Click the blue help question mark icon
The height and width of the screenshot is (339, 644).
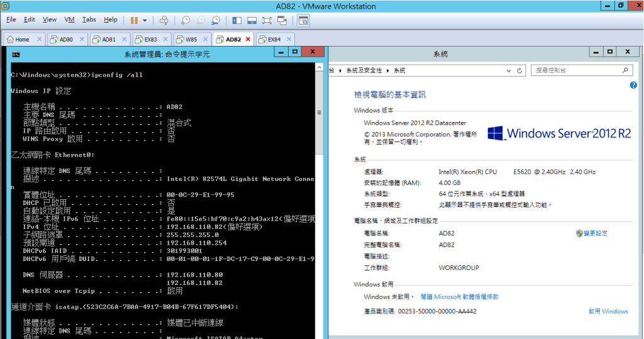[633, 84]
